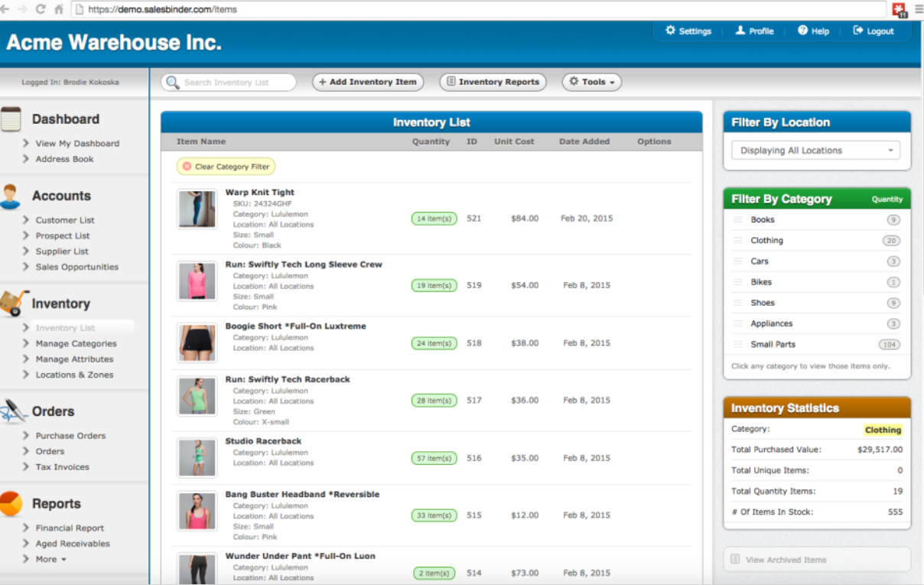This screenshot has height=585, width=924.
Task: Filter by the Shoes category
Action: [x=763, y=303]
